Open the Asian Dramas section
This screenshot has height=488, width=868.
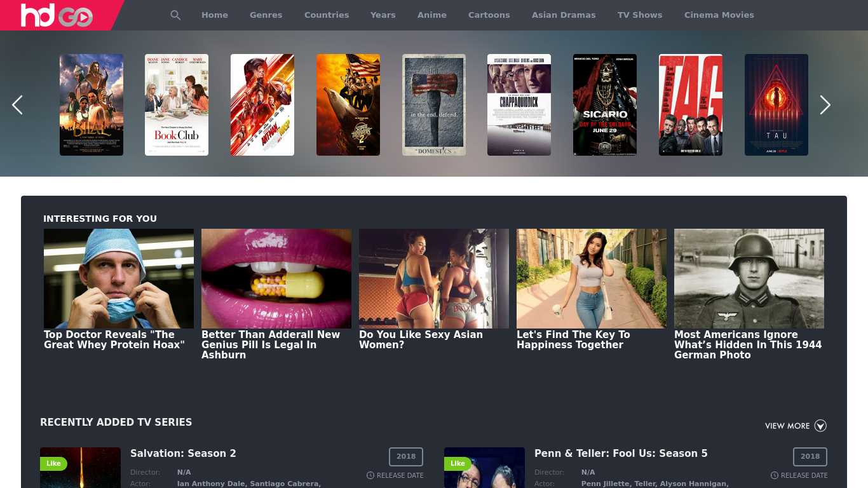[x=564, y=15]
